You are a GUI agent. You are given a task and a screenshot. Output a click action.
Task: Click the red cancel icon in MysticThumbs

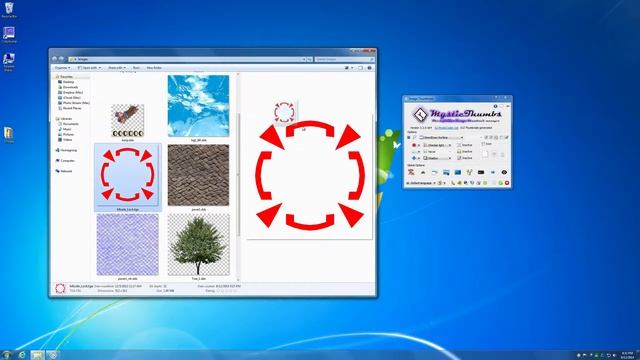click(x=507, y=183)
